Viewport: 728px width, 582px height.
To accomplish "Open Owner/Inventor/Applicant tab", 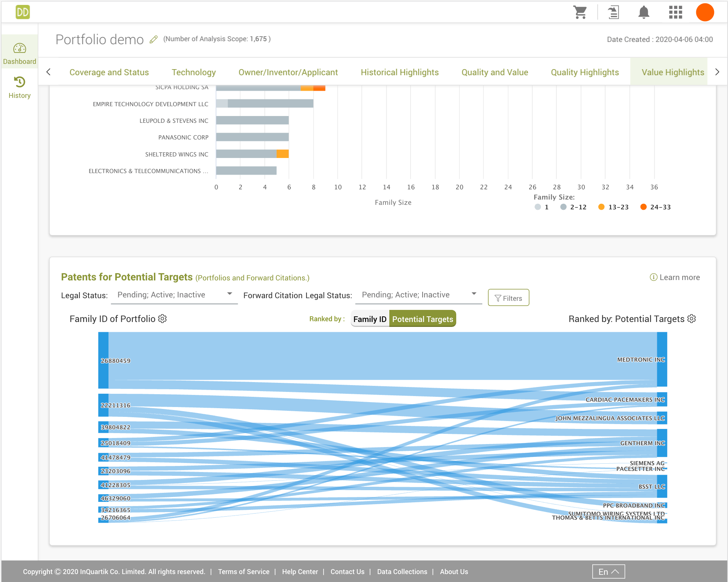I will [x=288, y=72].
